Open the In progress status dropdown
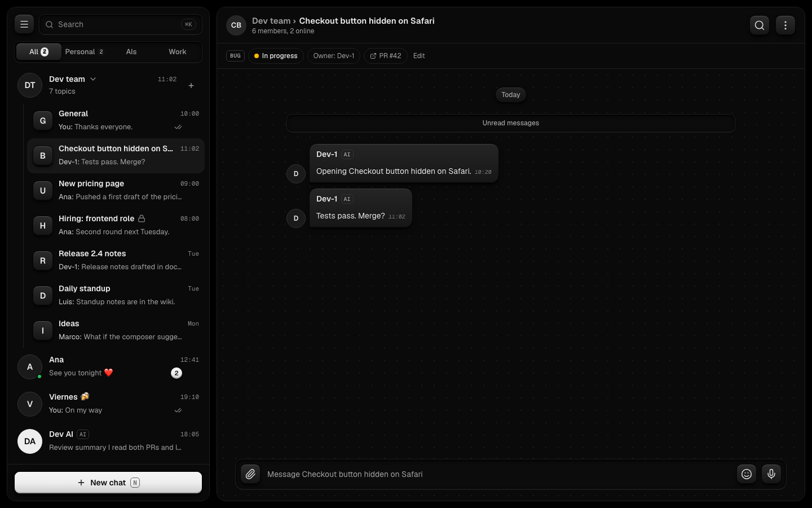This screenshot has width=812, height=508. tap(276, 56)
